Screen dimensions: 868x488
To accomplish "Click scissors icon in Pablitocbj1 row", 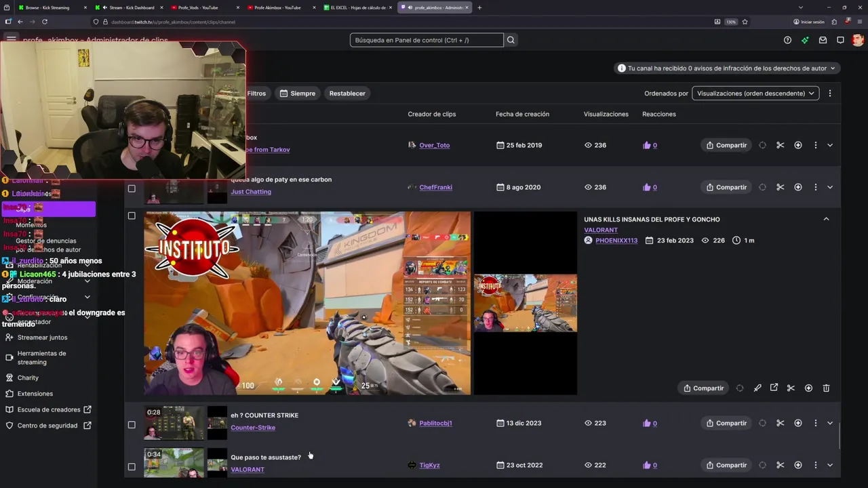I will coord(780,423).
